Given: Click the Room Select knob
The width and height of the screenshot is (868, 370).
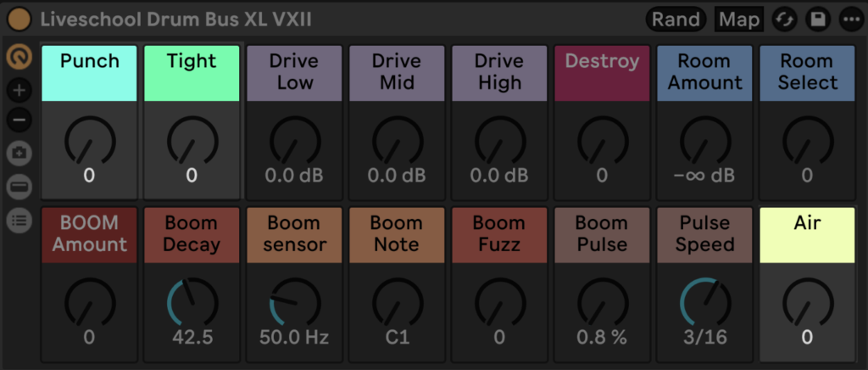Looking at the screenshot, I should 808,142.
